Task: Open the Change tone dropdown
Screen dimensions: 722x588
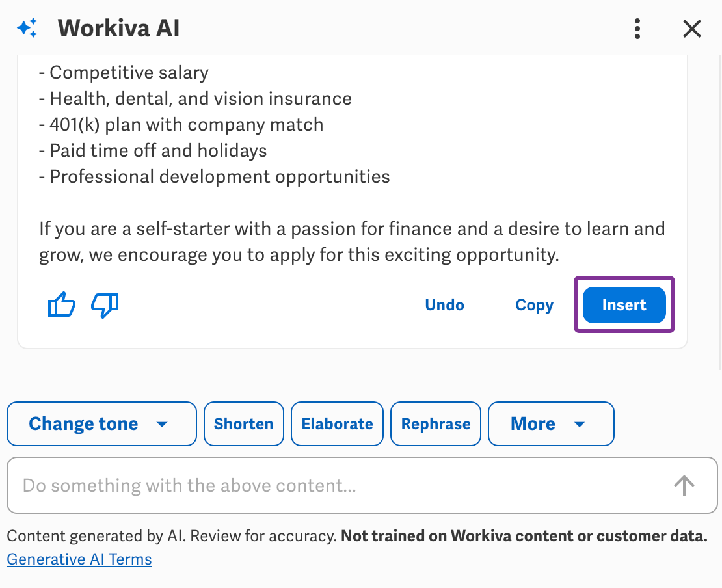Action: 101,423
